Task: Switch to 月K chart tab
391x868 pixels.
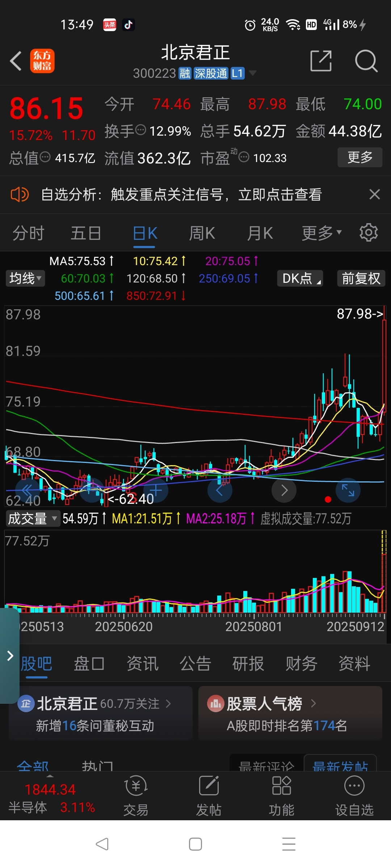Action: click(x=260, y=233)
